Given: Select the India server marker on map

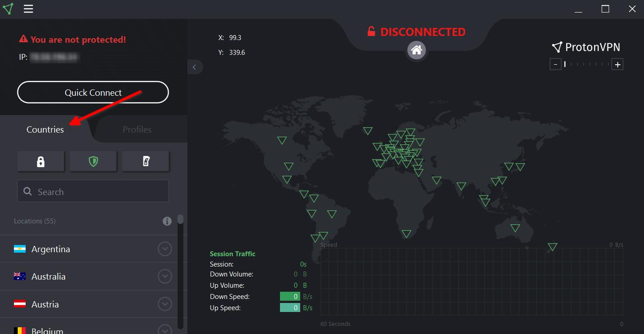Looking at the screenshot, I should pos(461,186).
